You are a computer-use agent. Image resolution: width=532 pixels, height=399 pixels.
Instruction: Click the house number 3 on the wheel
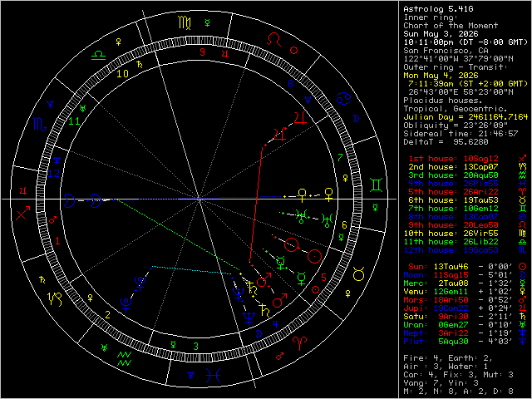click(196, 347)
